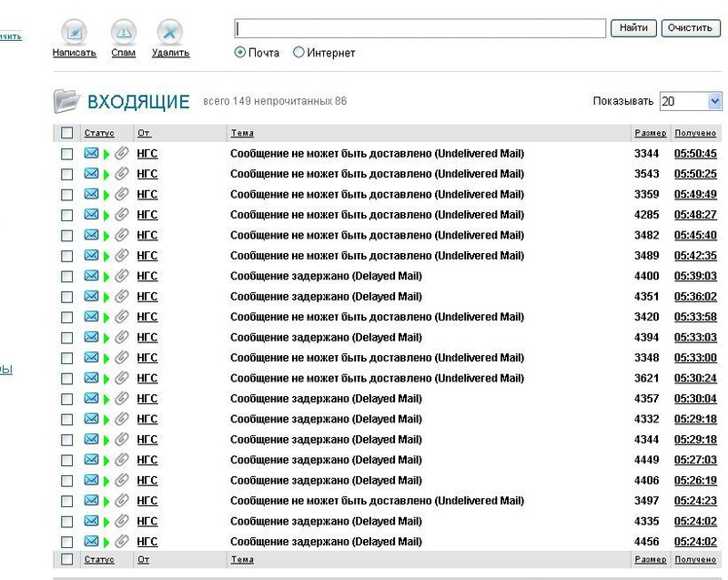Click the Входящие folder icon
The image size is (728, 580).
coord(66,100)
